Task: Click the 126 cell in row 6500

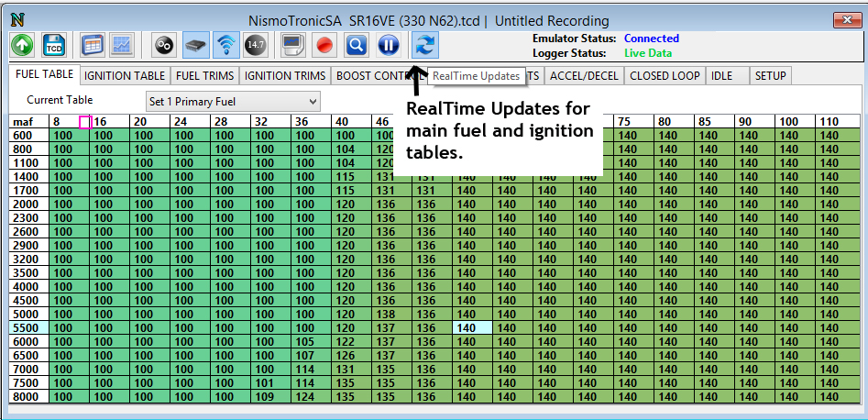Action: coord(351,355)
